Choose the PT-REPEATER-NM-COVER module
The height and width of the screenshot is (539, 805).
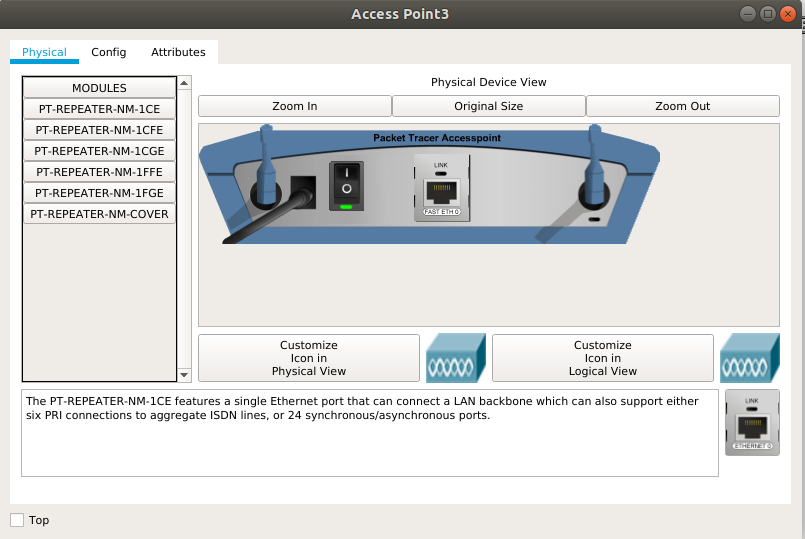[x=99, y=214]
